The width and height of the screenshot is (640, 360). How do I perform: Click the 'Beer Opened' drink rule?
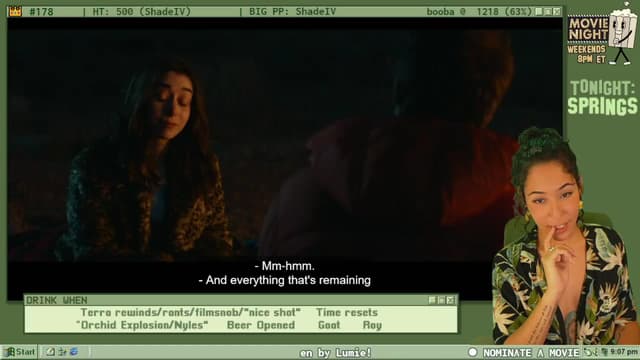(261, 325)
